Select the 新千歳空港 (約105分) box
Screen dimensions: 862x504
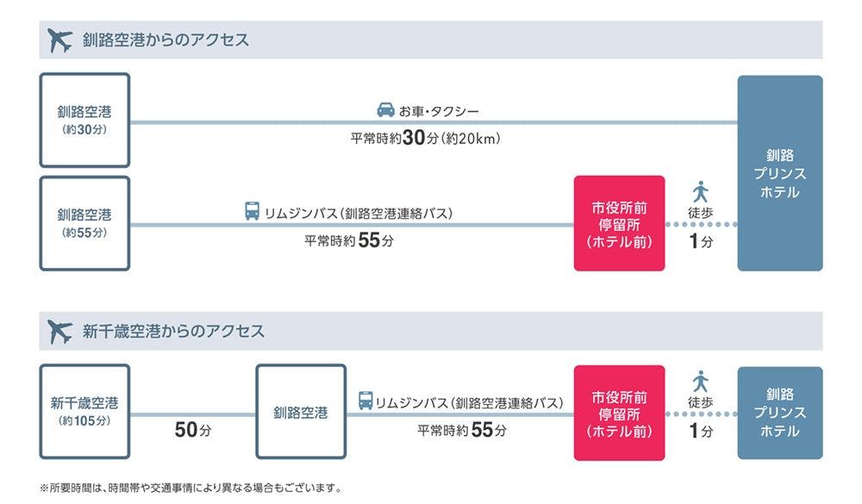[84, 411]
